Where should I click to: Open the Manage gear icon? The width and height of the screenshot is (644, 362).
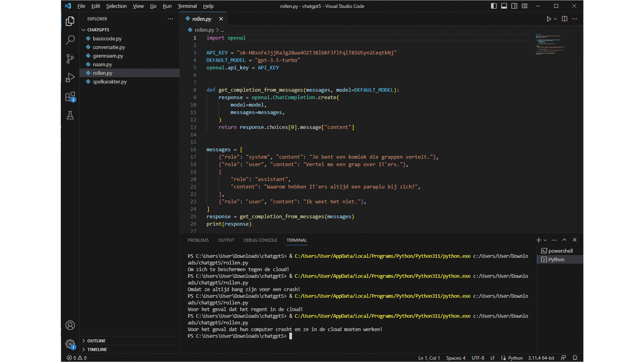pos(70,344)
